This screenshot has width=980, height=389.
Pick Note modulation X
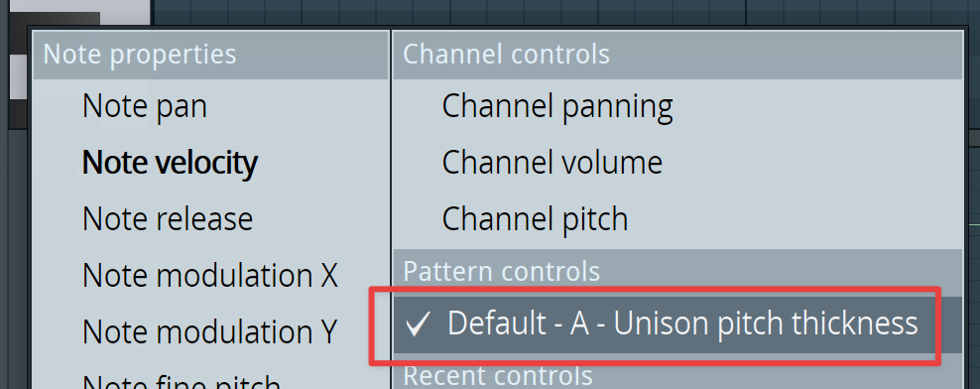[210, 275]
